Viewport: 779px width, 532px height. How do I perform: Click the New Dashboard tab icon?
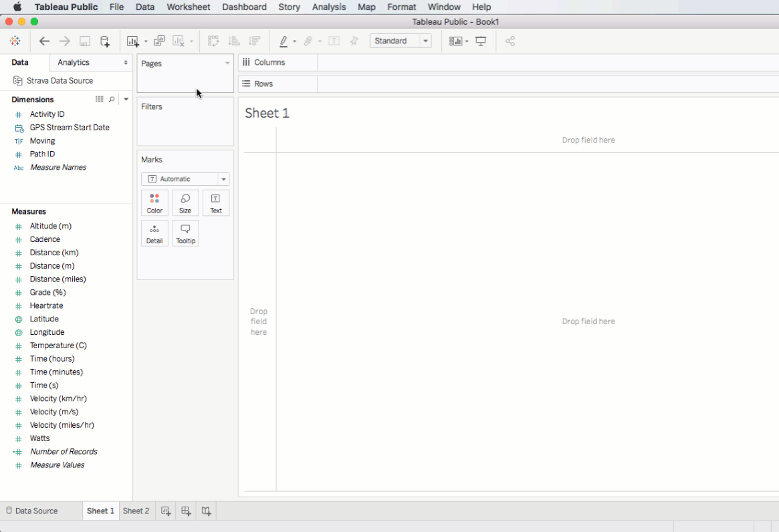[187, 511]
